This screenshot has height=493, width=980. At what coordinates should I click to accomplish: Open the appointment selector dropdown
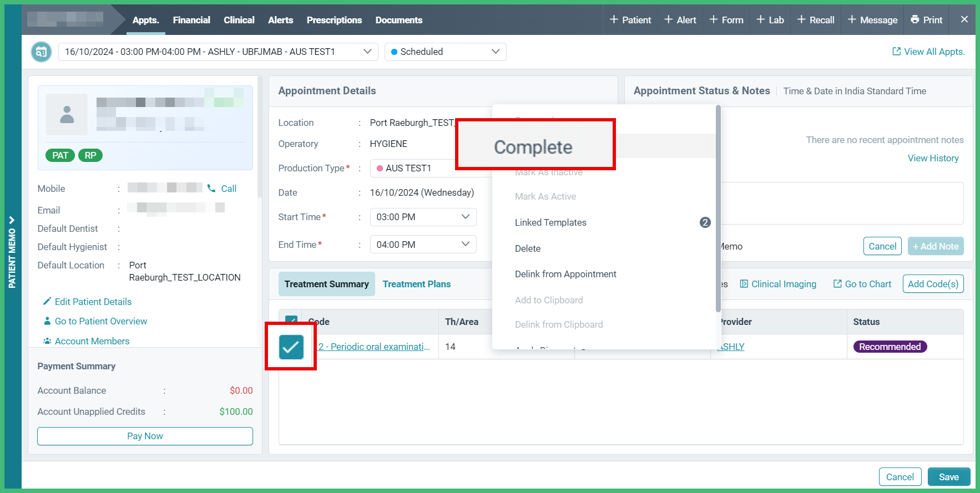coord(218,52)
